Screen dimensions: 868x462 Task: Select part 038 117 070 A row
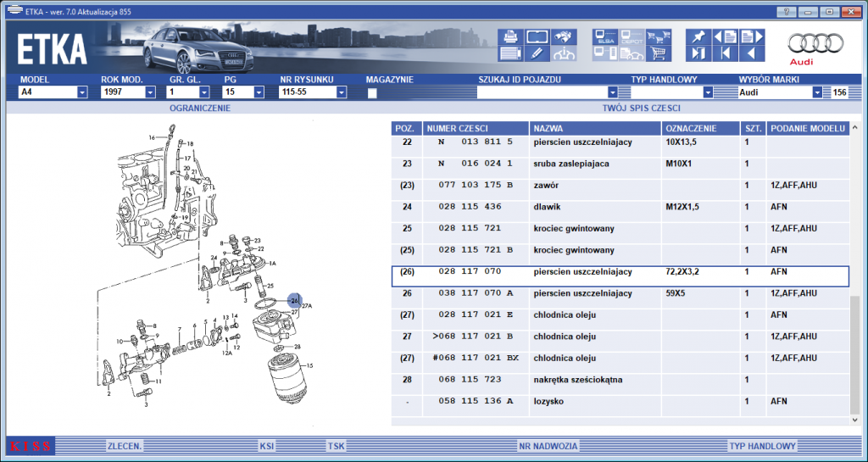click(620, 297)
